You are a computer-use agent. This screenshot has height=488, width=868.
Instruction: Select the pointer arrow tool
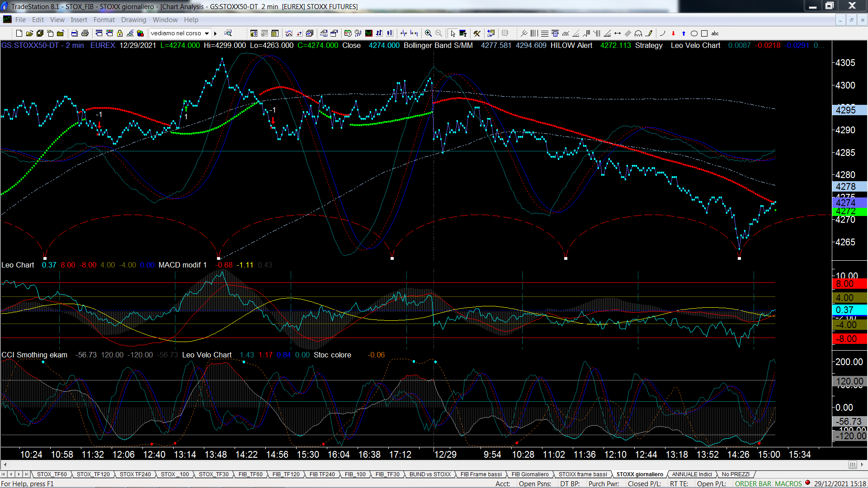(x=453, y=33)
